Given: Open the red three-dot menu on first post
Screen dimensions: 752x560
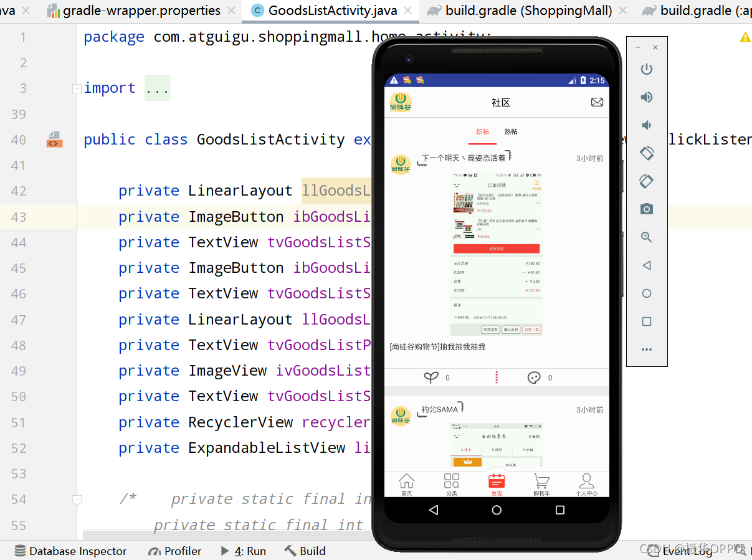Looking at the screenshot, I should (497, 377).
